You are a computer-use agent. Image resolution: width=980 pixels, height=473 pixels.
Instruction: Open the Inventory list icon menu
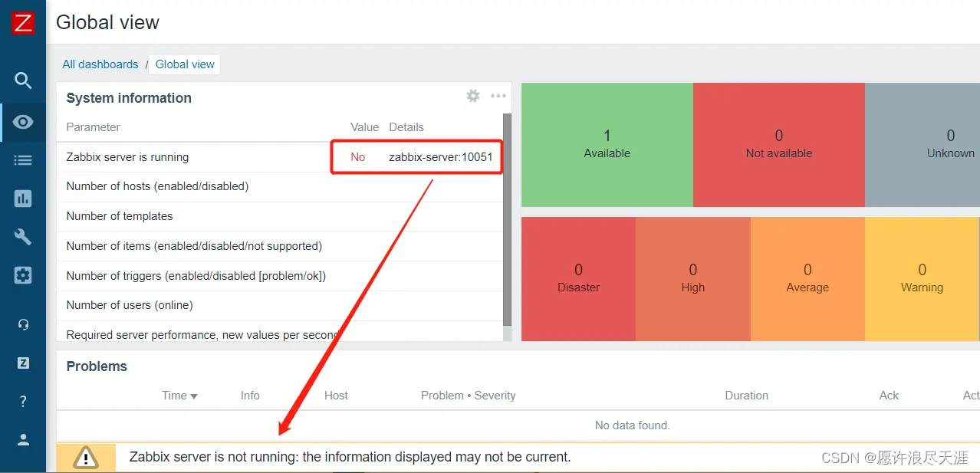tap(23, 160)
